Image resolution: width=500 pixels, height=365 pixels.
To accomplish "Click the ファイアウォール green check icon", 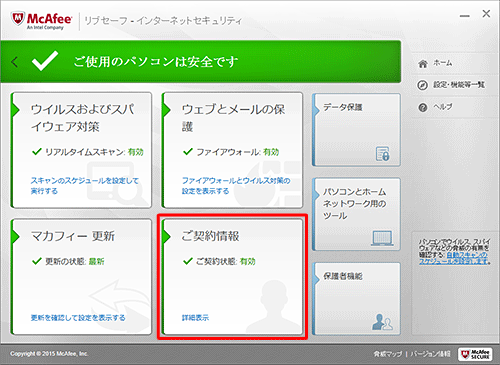I will (x=188, y=152).
